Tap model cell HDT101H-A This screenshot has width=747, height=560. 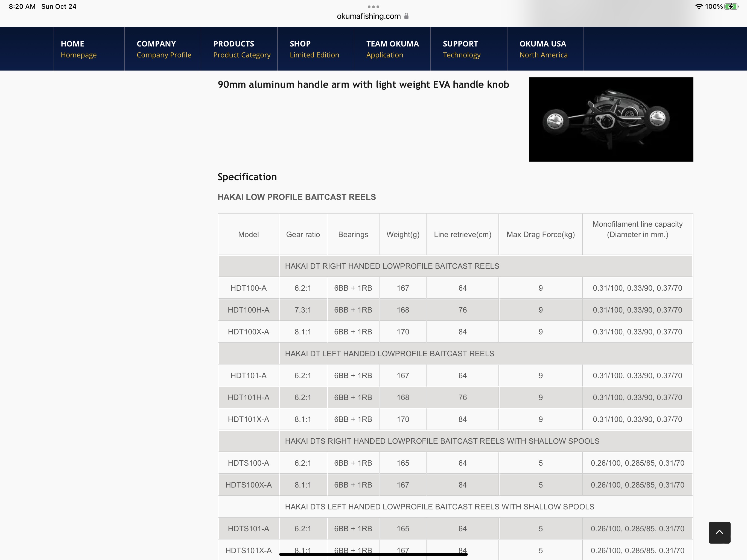[x=248, y=398]
